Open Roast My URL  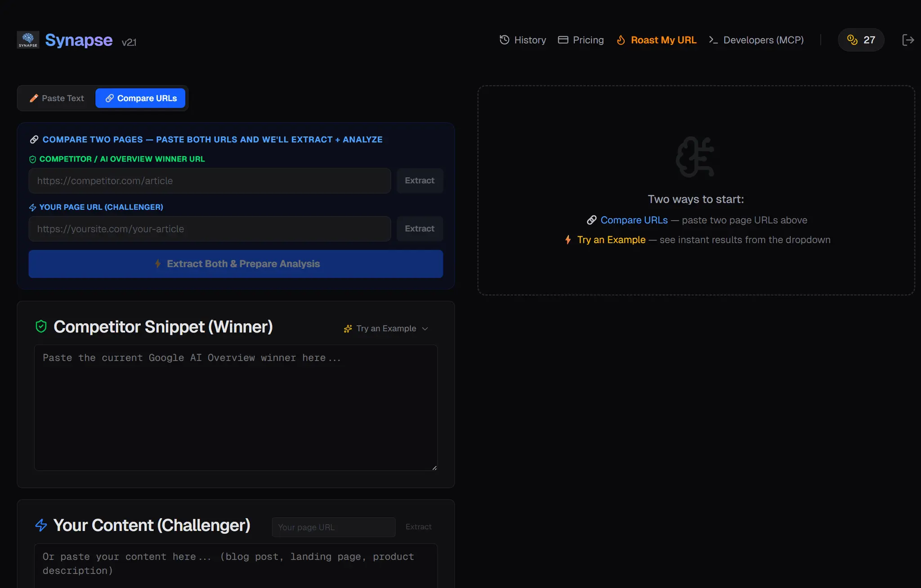click(656, 40)
